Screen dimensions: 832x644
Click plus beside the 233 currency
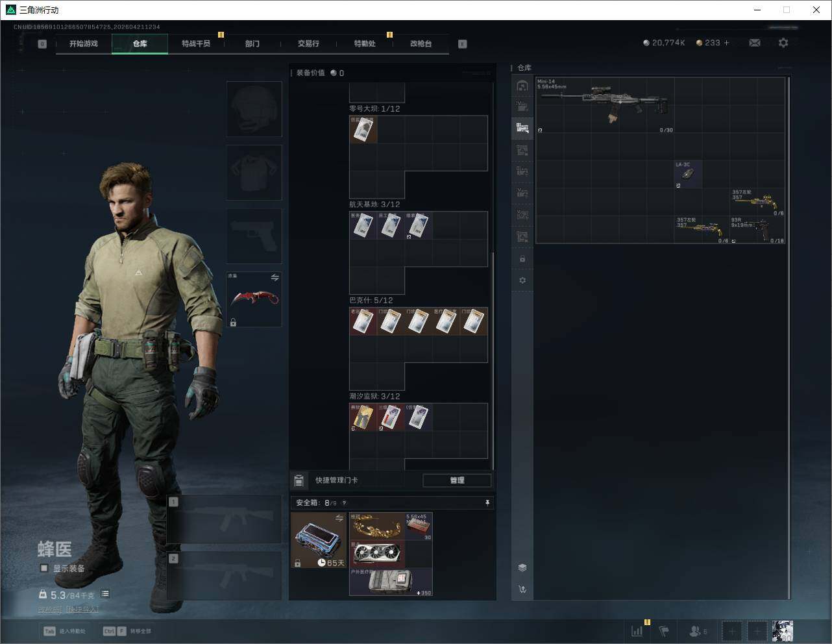[726, 43]
